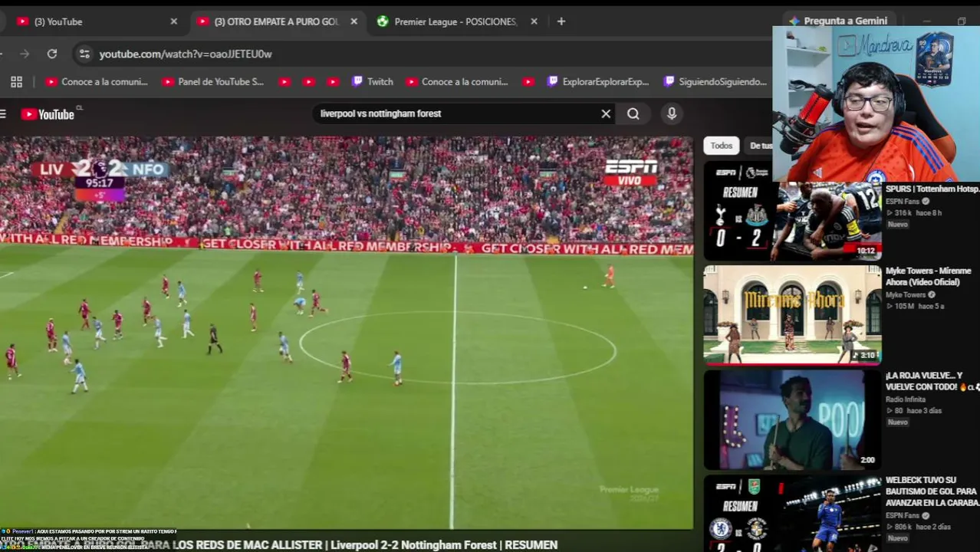Open 'Conoce a la comuni...' bookmark after Twitch
This screenshot has width=980, height=552.
[x=457, y=81]
